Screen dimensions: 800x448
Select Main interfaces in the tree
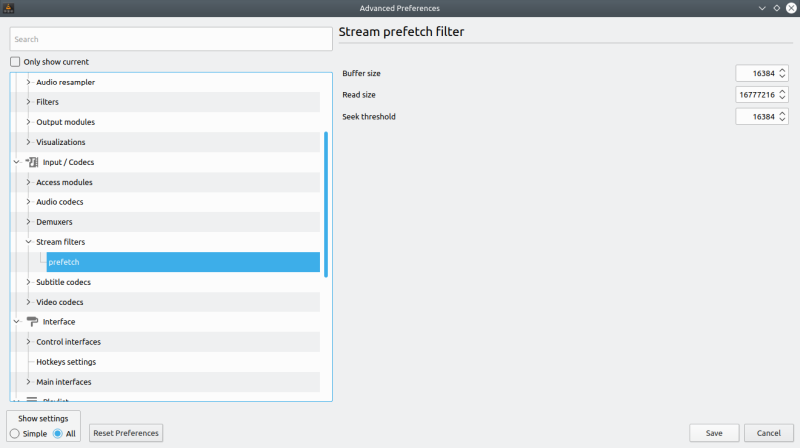[64, 382]
